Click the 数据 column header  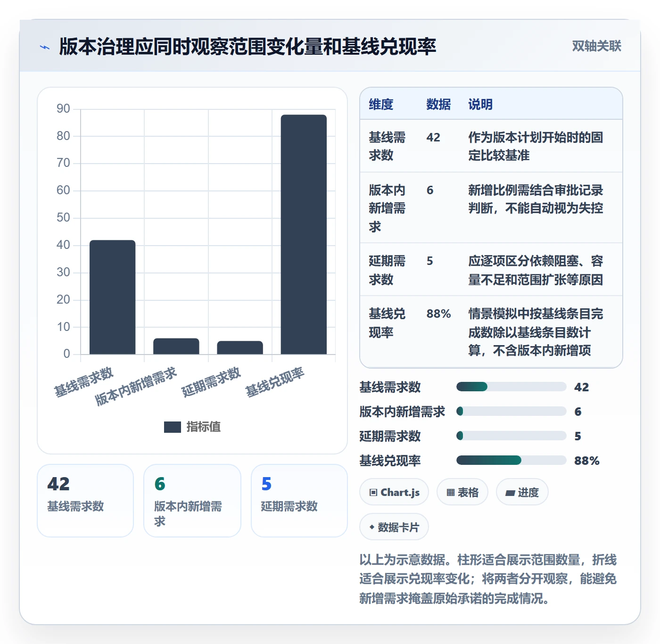pyautogui.click(x=438, y=104)
